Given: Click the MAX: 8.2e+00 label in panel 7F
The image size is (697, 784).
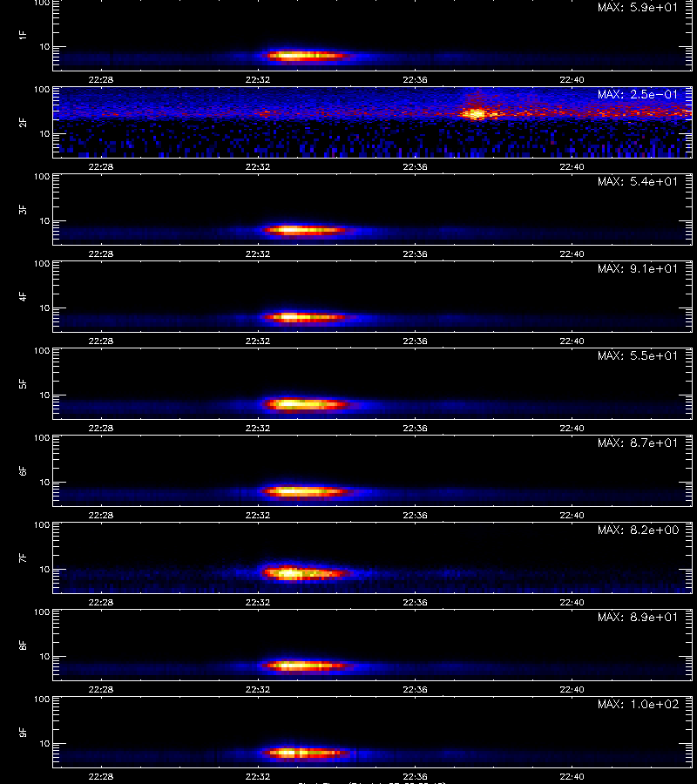Looking at the screenshot, I should [638, 530].
